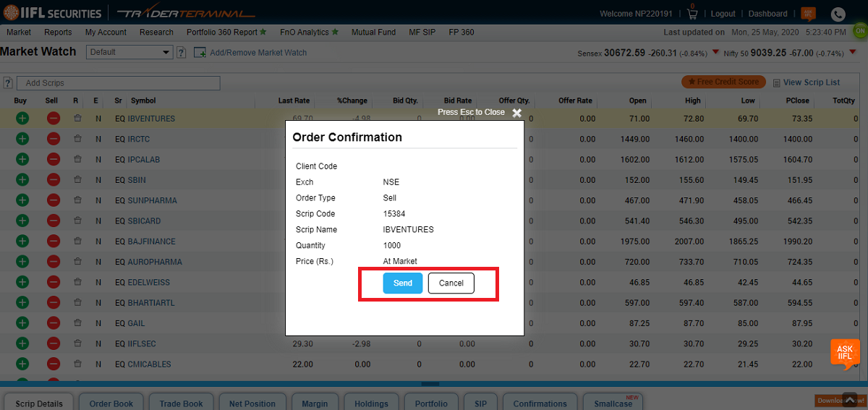Click the SUNPHARMA symbol text

point(152,200)
